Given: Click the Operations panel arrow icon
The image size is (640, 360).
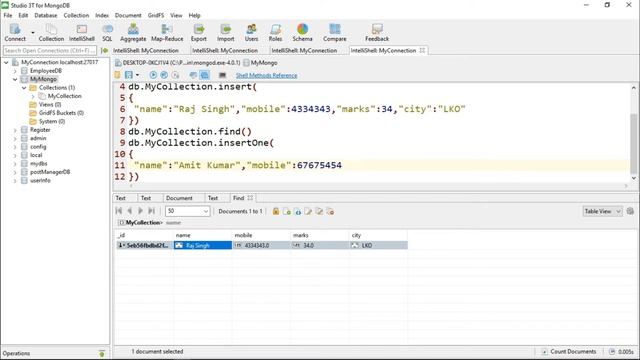Looking at the screenshot, I should pyautogui.click(x=102, y=353).
